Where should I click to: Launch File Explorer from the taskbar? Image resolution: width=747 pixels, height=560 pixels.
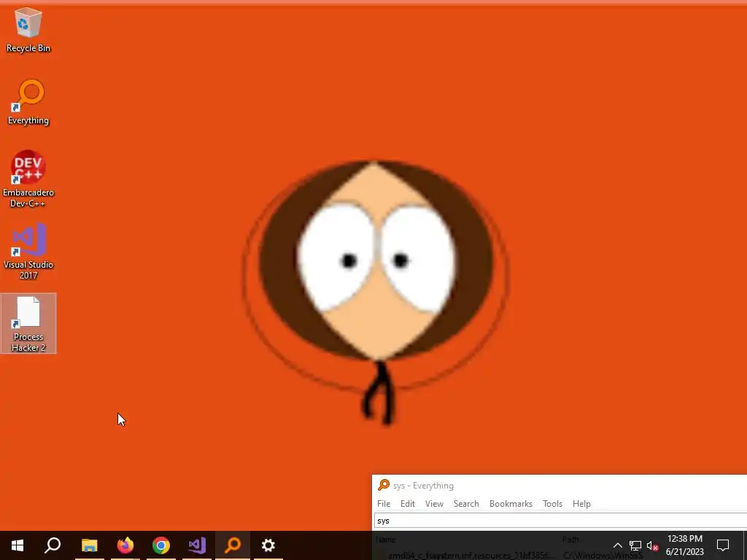click(x=89, y=545)
